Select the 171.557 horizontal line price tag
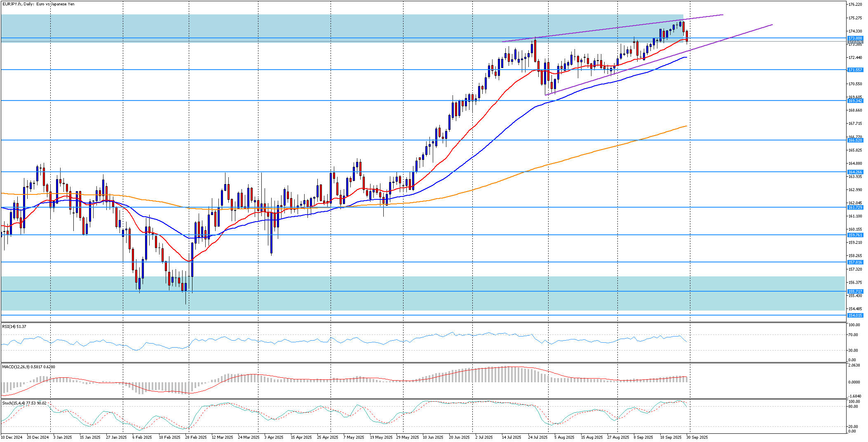This screenshot has width=868, height=442. point(855,70)
